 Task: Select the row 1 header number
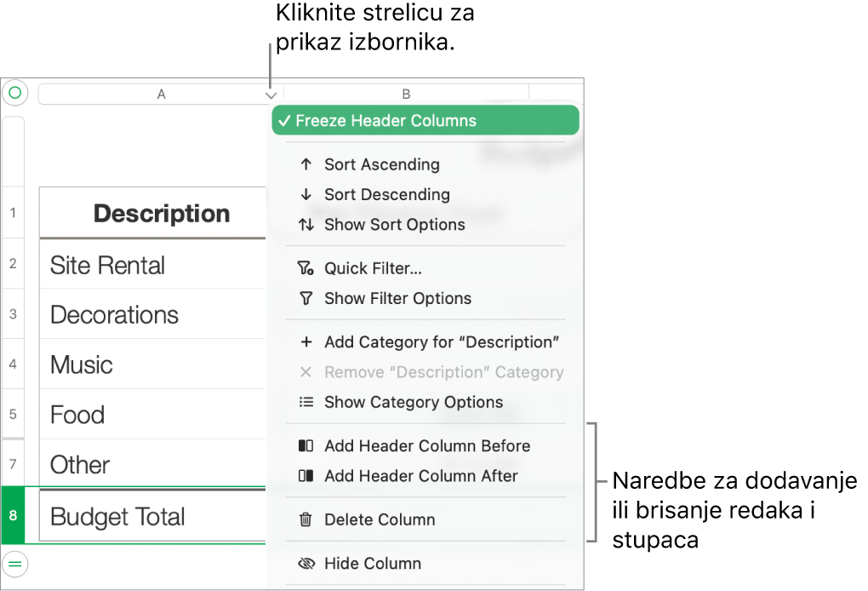pyautogui.click(x=13, y=213)
